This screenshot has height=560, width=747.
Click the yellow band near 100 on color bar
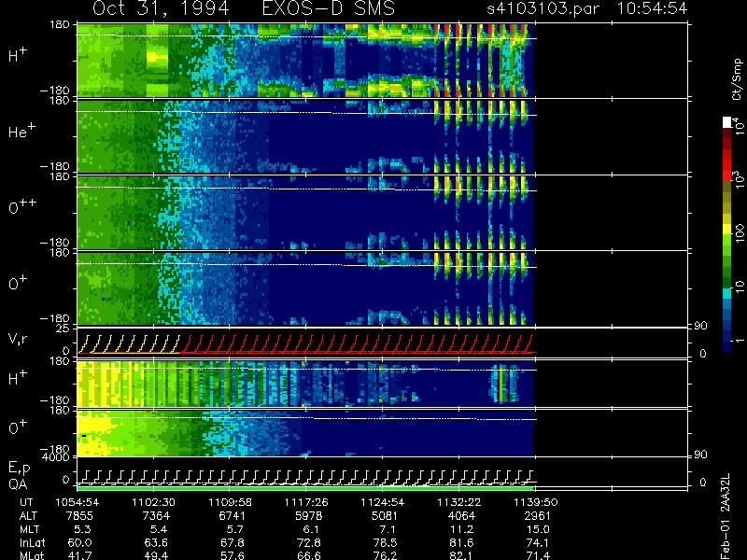[x=727, y=230]
